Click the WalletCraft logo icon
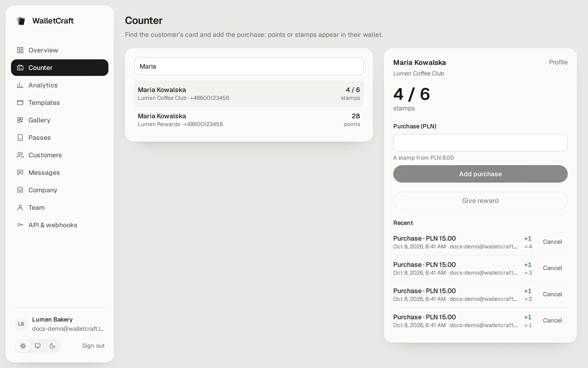This screenshot has height=368, width=588. (21, 21)
